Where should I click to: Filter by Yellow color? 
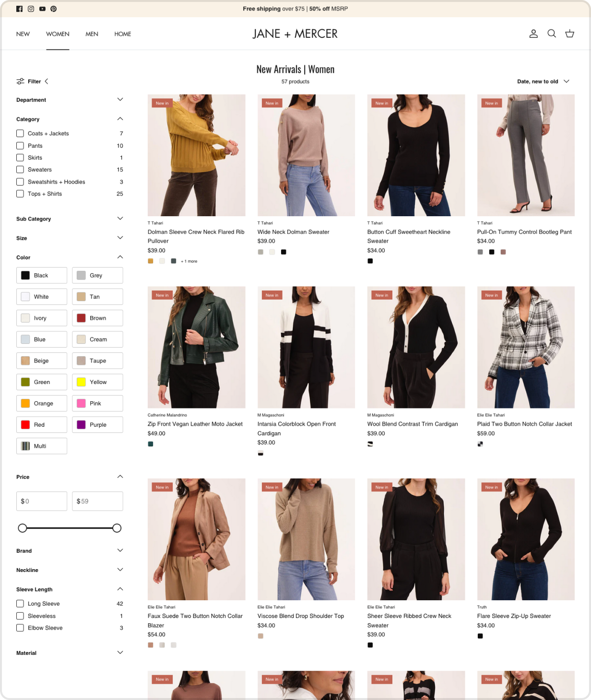(97, 382)
